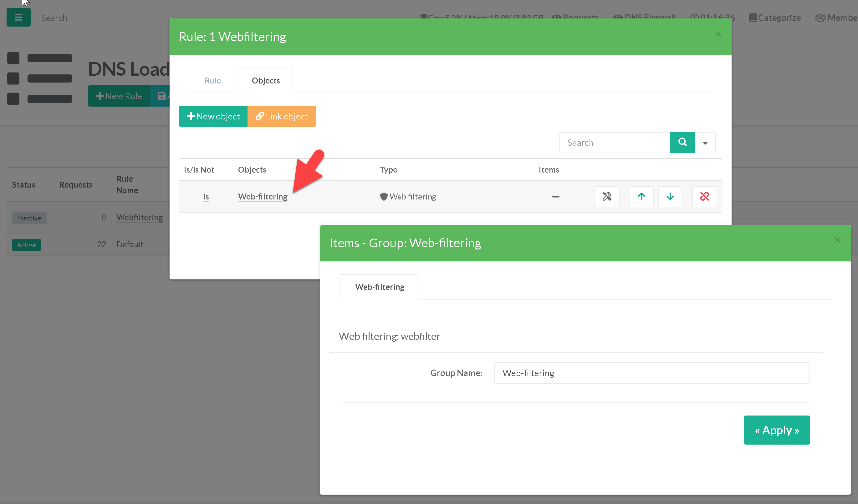
Task: Close the Items Group Web-filtering dialog
Action: (837, 240)
